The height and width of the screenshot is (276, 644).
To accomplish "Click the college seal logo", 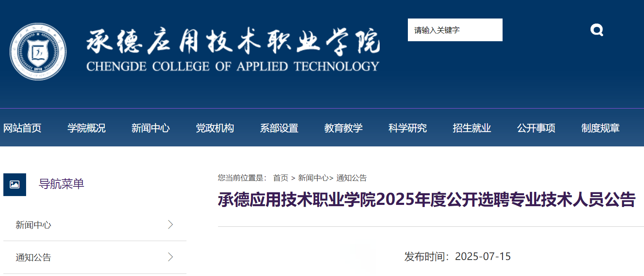I will [x=38, y=52].
